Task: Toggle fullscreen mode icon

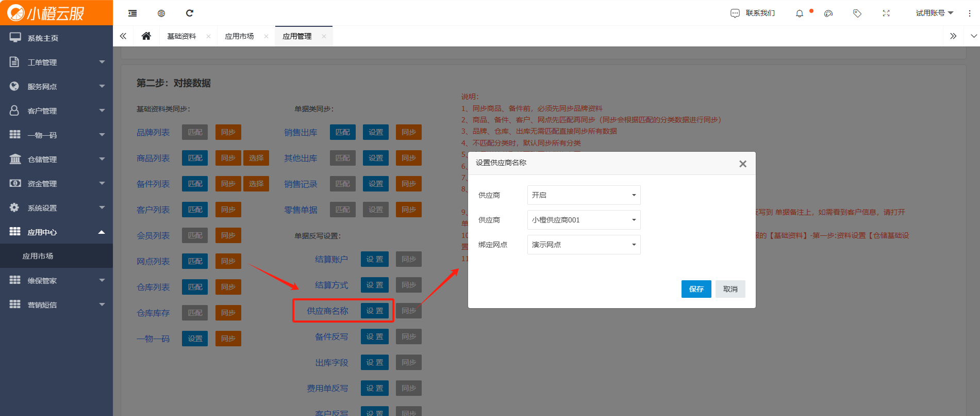Action: click(886, 13)
